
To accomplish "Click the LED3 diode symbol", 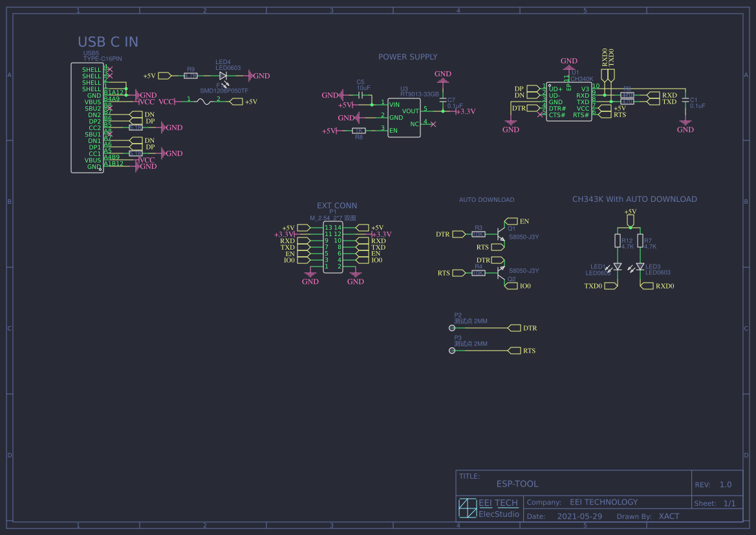I will [x=640, y=267].
